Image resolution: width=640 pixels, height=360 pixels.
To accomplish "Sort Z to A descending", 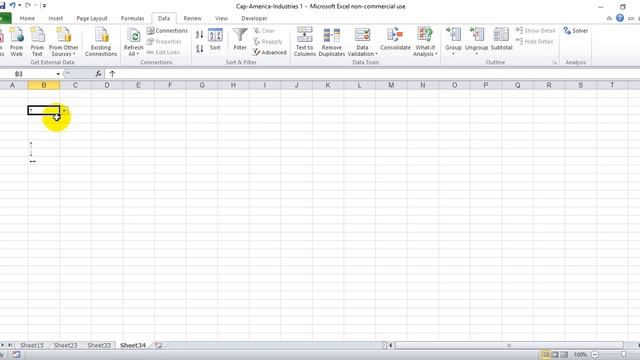I will tap(199, 49).
